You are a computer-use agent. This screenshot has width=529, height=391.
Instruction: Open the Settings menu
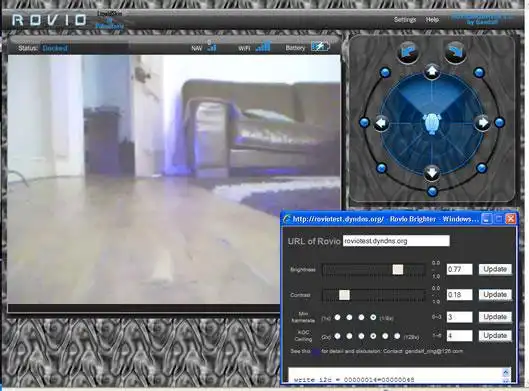pyautogui.click(x=405, y=20)
